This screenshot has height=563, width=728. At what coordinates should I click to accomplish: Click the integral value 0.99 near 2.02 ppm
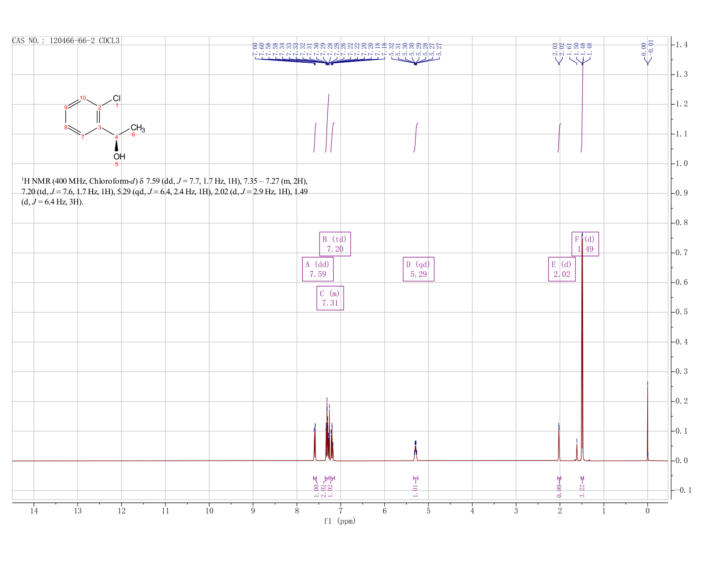point(559,491)
